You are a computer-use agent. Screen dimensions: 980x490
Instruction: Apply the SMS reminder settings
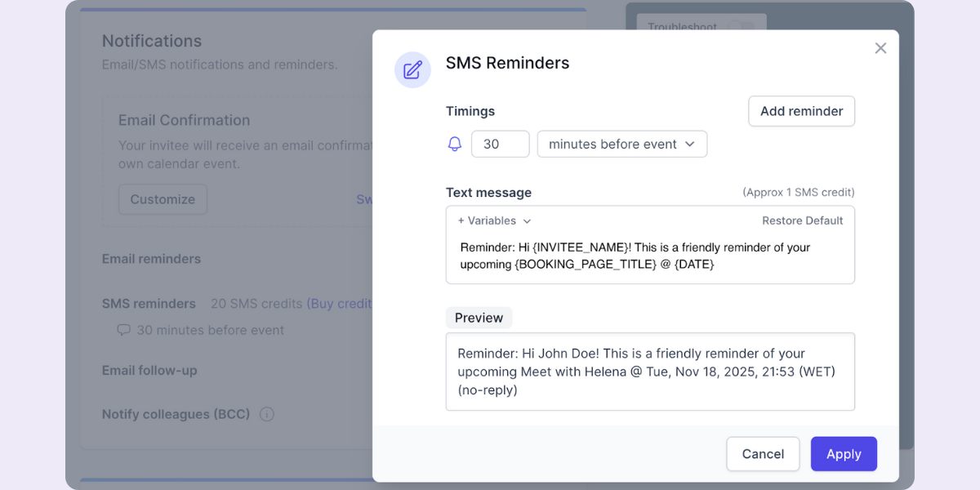pos(844,453)
